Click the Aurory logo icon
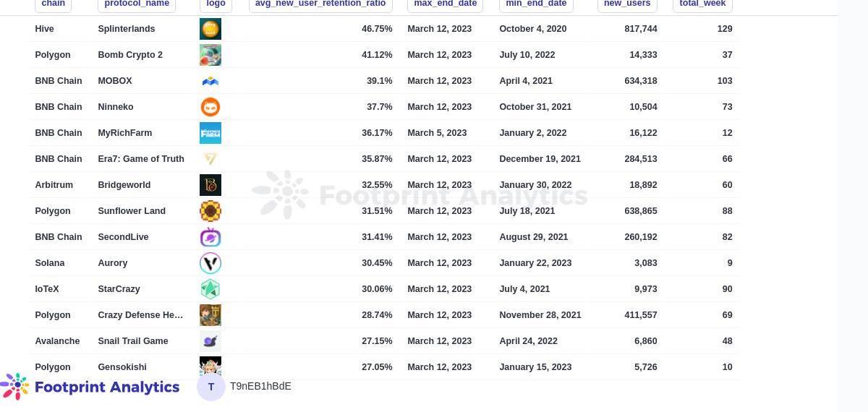The height and width of the screenshot is (412, 868). [x=210, y=263]
